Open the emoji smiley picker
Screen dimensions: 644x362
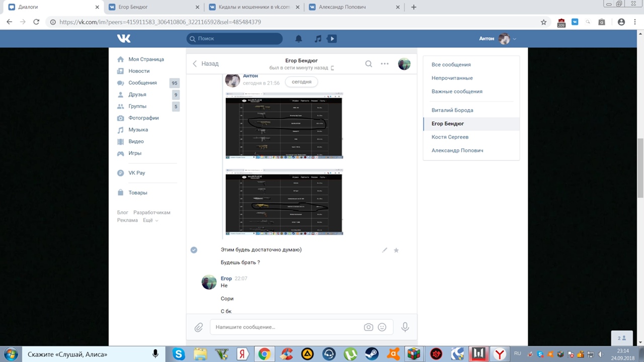tap(382, 327)
